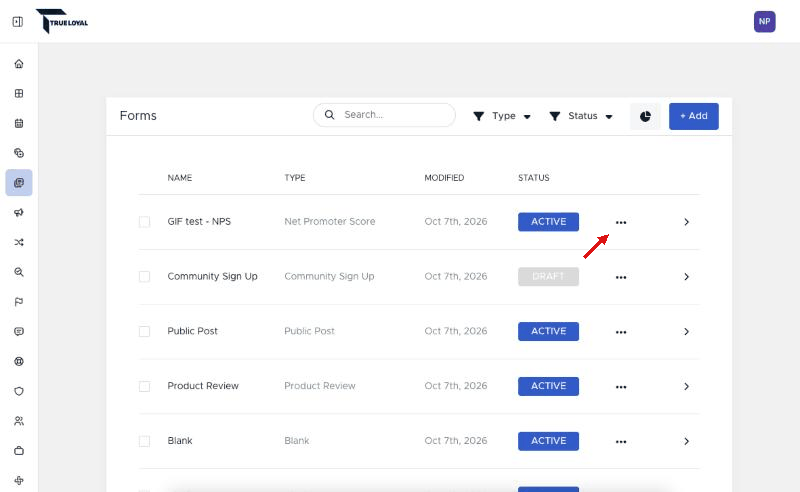The width and height of the screenshot is (800, 492).
Task: Click ACTIVE status of GIF test - NPS
Action: (x=548, y=222)
